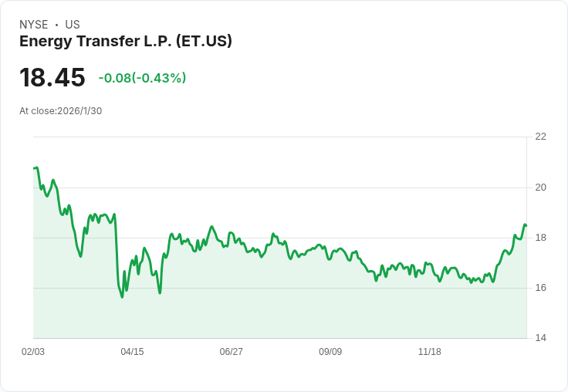
Task: Click the 06/27 date axis label
Action: 231,351
